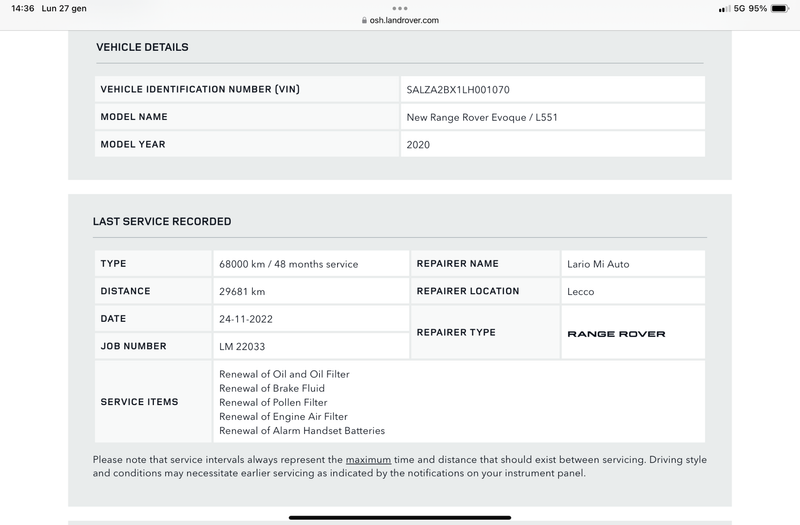Tap Renewal of Engine Air Filter item
Image resolution: width=800 pixels, height=525 pixels.
click(x=283, y=416)
